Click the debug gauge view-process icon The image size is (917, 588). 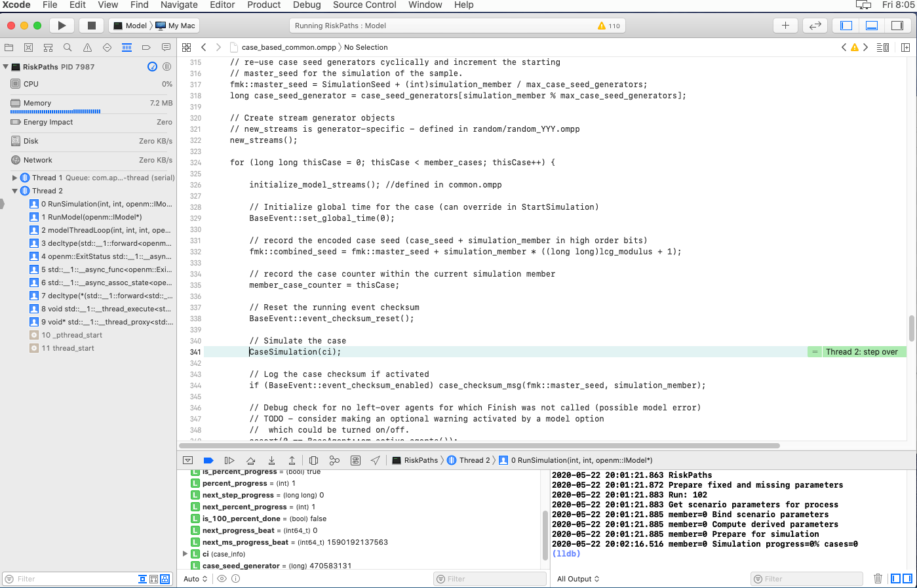point(152,67)
